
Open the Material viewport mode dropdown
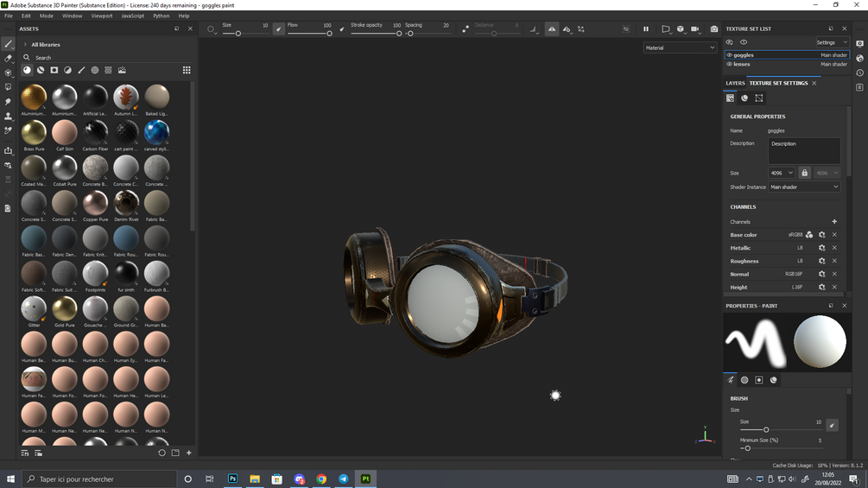[680, 48]
